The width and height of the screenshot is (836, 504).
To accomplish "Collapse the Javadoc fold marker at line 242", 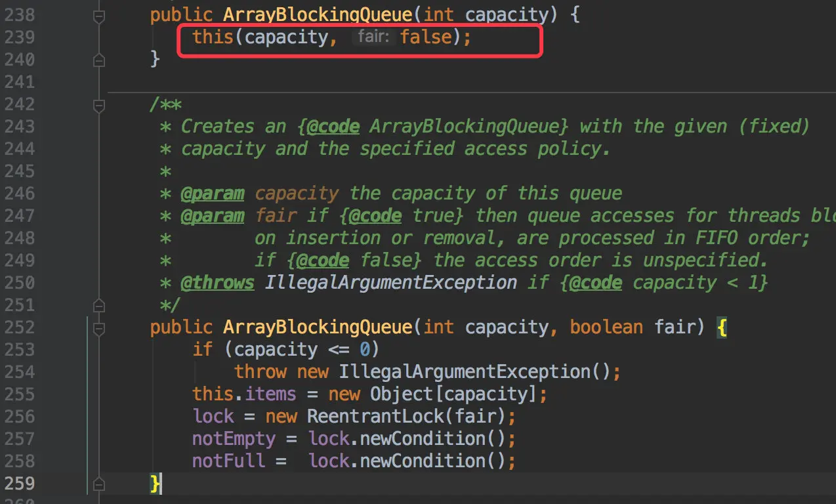I will click(x=99, y=105).
